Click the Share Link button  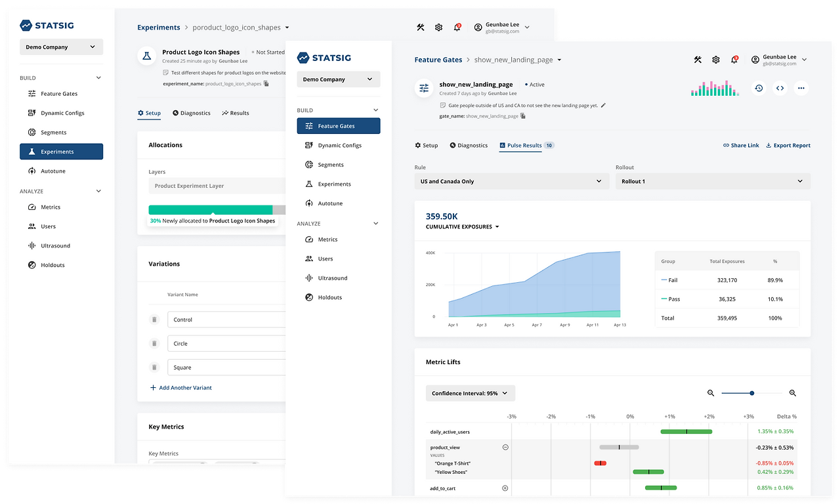[x=741, y=146]
